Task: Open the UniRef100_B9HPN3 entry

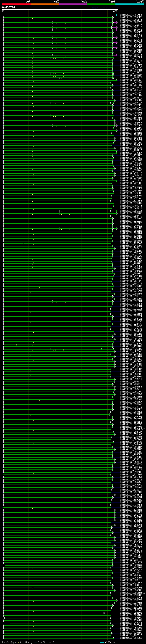Action: [131, 537]
